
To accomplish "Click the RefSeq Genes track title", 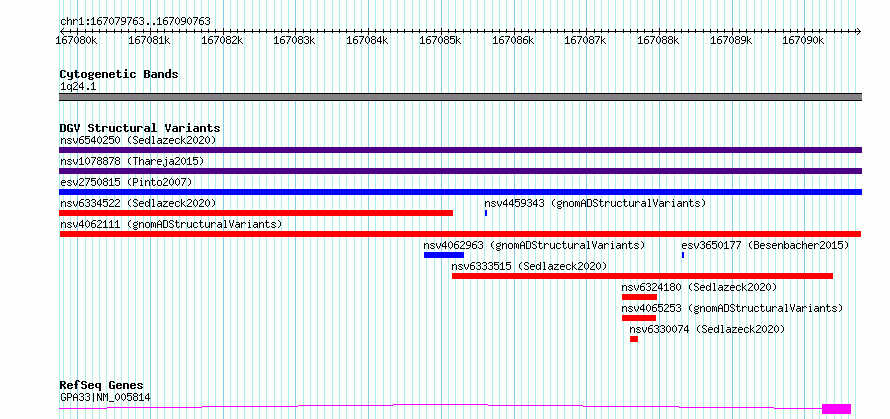I will [101, 386].
